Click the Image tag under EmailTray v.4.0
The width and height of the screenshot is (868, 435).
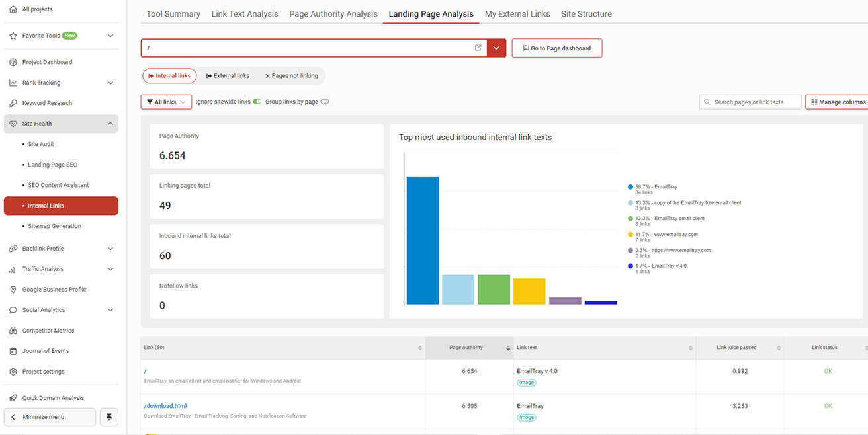tap(527, 383)
